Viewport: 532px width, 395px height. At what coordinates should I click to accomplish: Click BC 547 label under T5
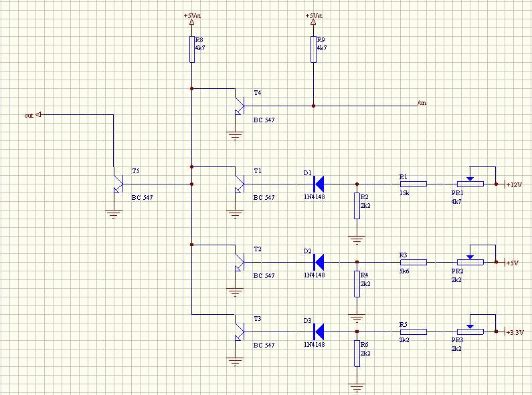click(x=142, y=198)
